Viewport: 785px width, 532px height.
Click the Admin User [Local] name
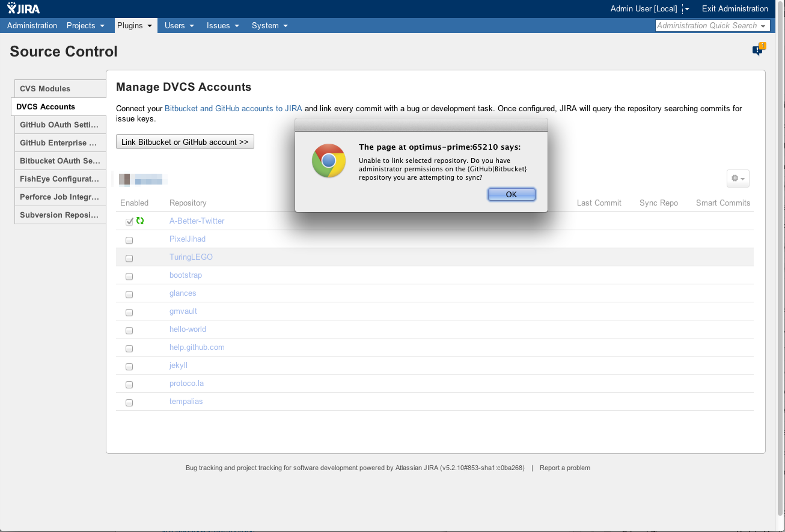[x=644, y=8]
